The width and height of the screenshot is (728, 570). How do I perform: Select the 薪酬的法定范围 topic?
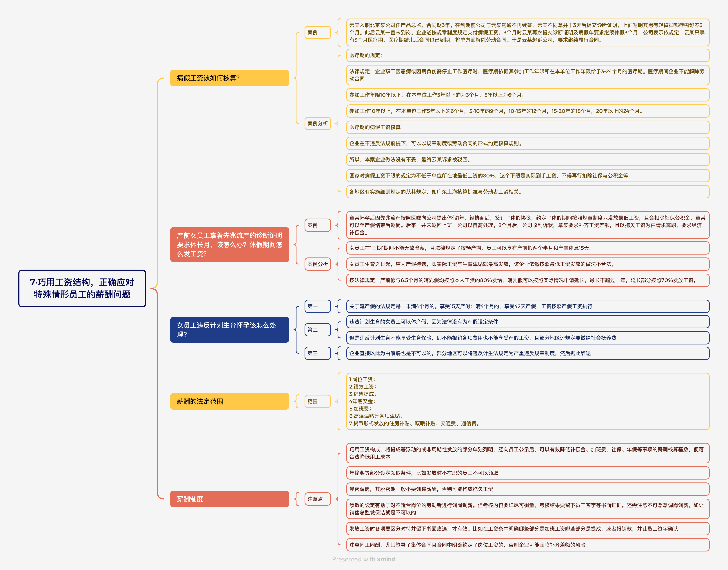(230, 402)
